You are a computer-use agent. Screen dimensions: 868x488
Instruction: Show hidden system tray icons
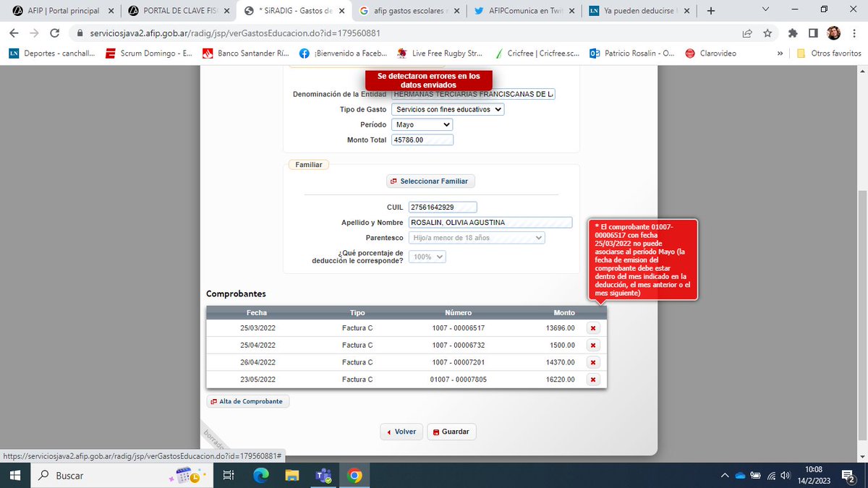(x=725, y=475)
